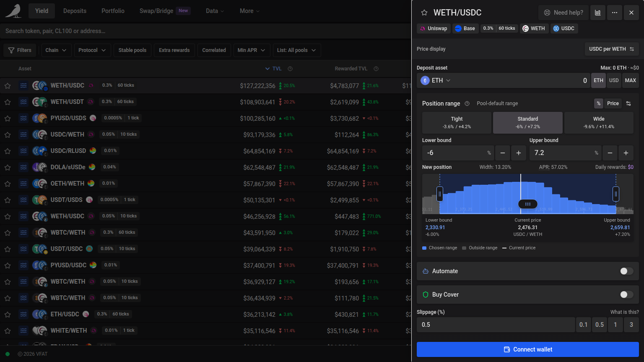Image resolution: width=644 pixels, height=362 pixels.
Task: Click upper bound handle on liquidity chart
Action: pyautogui.click(x=616, y=194)
